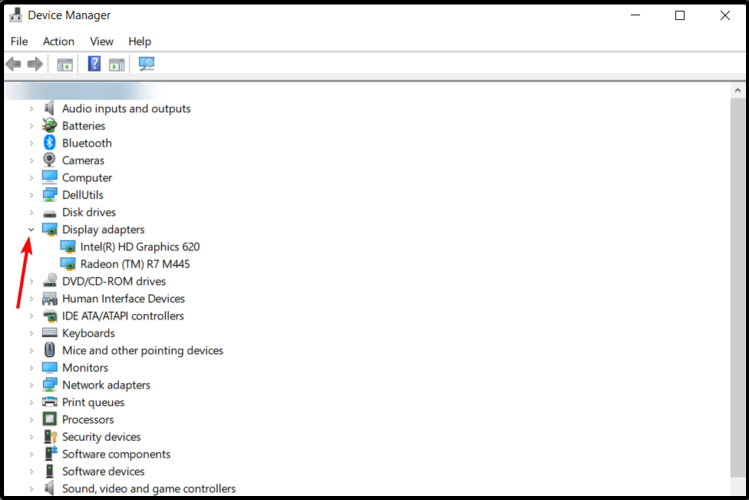749x500 pixels.
Task: Click the Print queues printer icon
Action: [50, 402]
